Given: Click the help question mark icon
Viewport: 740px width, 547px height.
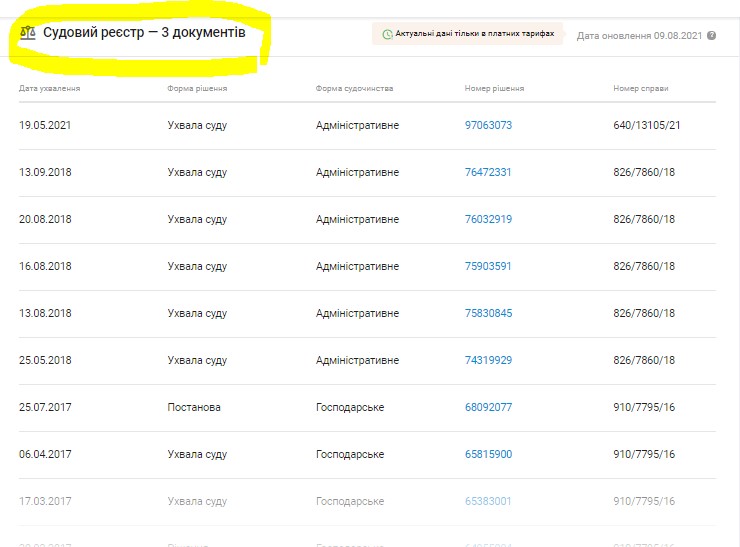Looking at the screenshot, I should click(711, 35).
